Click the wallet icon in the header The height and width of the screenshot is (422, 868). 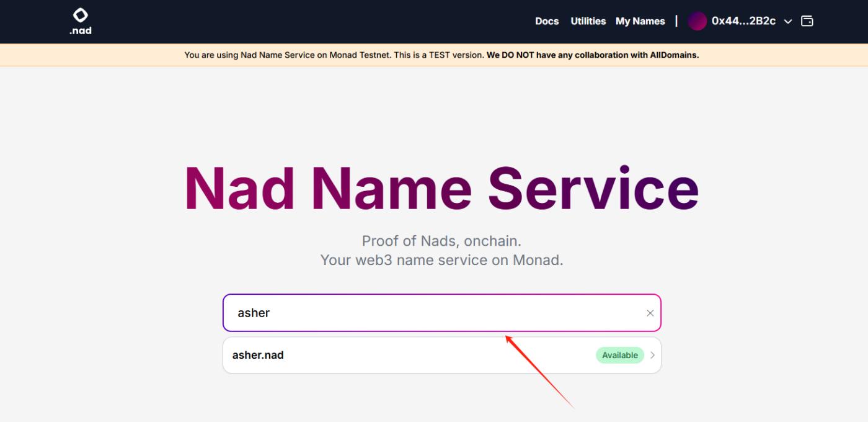pos(807,21)
